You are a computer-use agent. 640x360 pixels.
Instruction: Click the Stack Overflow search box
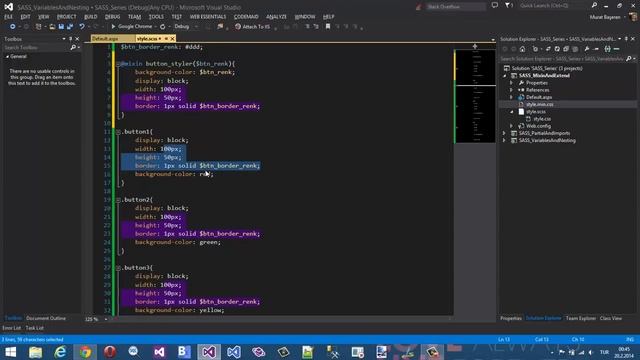[x=456, y=7]
